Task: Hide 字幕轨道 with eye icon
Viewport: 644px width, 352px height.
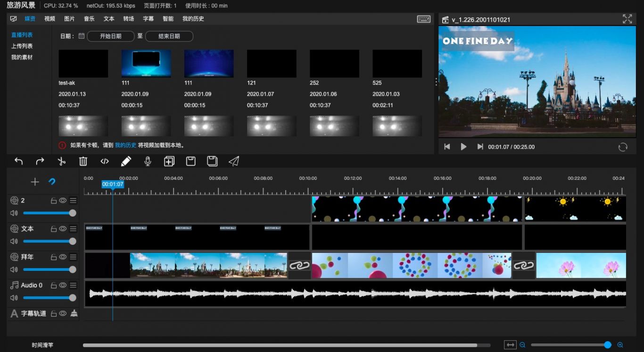Action: (x=63, y=314)
